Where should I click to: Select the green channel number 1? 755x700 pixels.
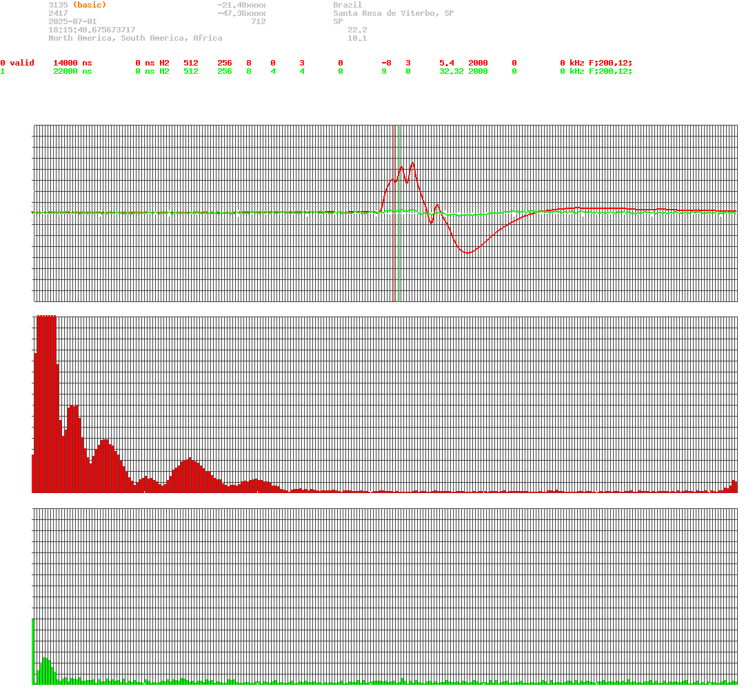[x=3, y=71]
